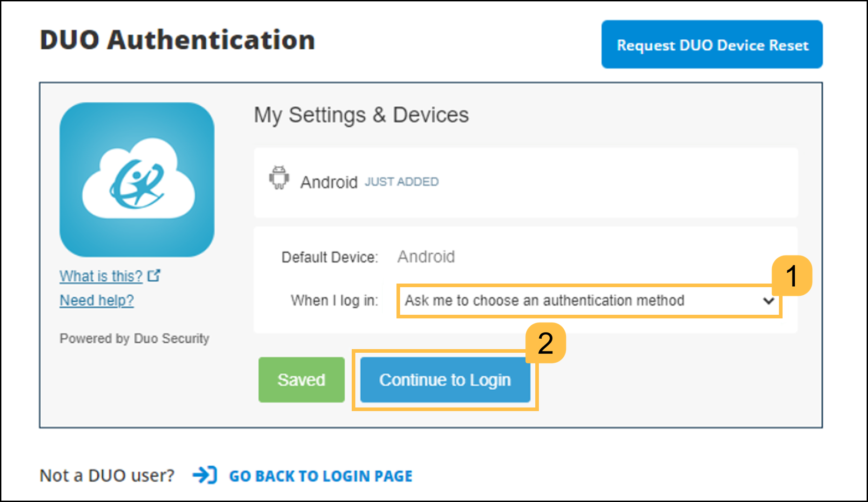Click the arrow icon before GO BACK TO LOGIN PAGE
This screenshot has height=502, width=868.
click(x=204, y=475)
